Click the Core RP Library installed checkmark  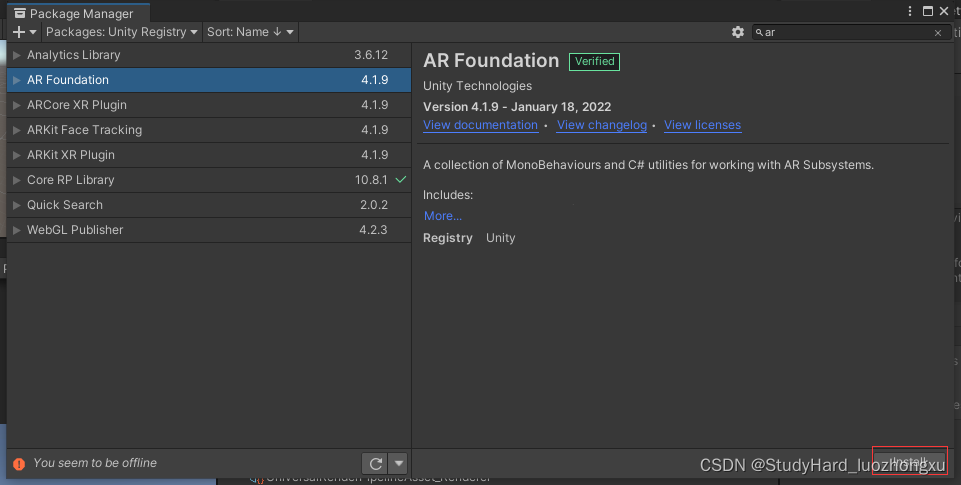pyautogui.click(x=401, y=180)
